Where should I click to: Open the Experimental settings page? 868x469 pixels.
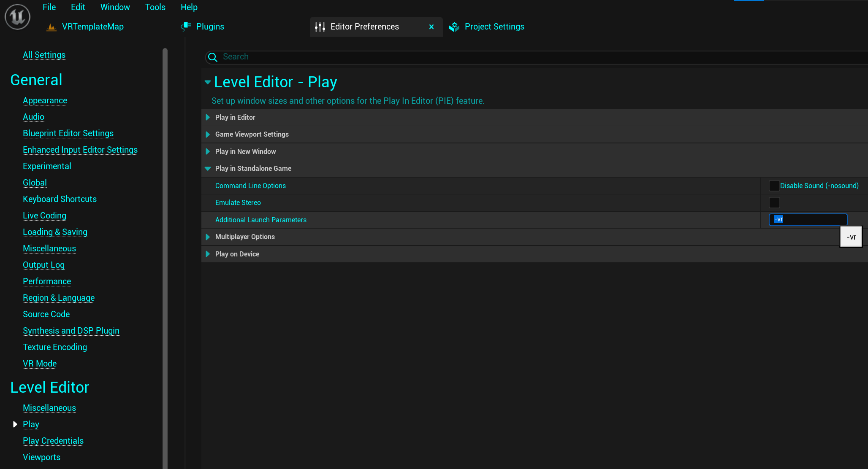[47, 166]
